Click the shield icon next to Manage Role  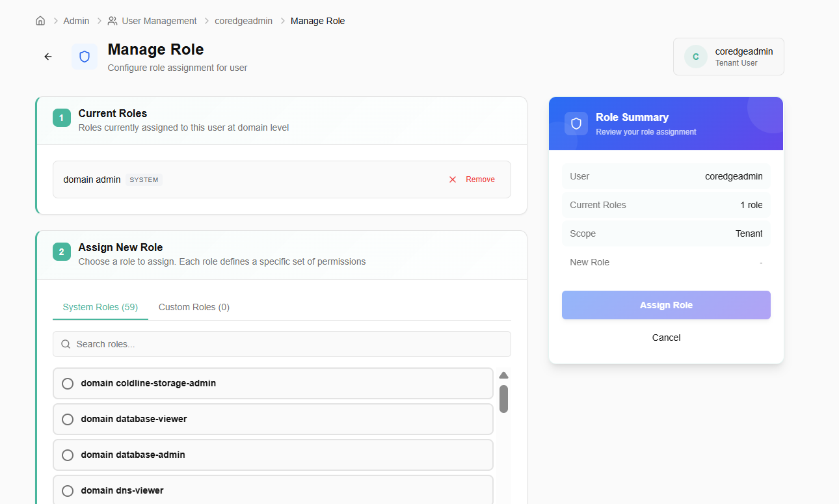(85, 57)
